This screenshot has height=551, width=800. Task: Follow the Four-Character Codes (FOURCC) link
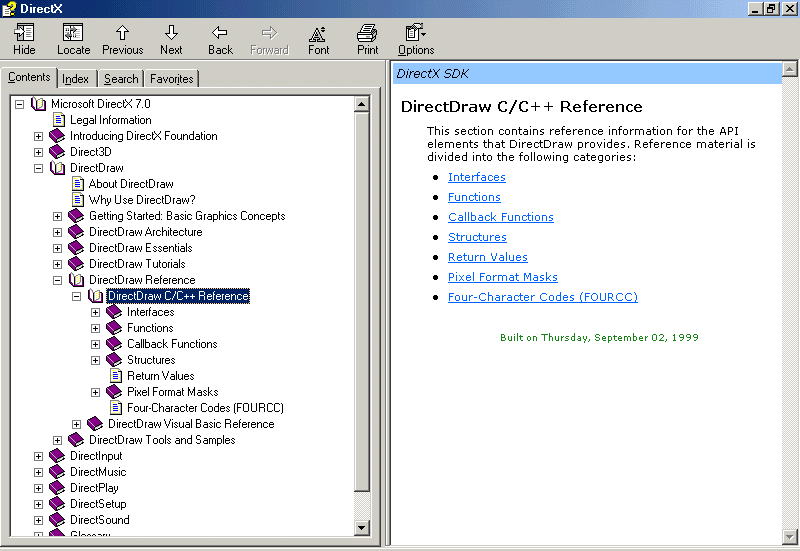tap(542, 297)
